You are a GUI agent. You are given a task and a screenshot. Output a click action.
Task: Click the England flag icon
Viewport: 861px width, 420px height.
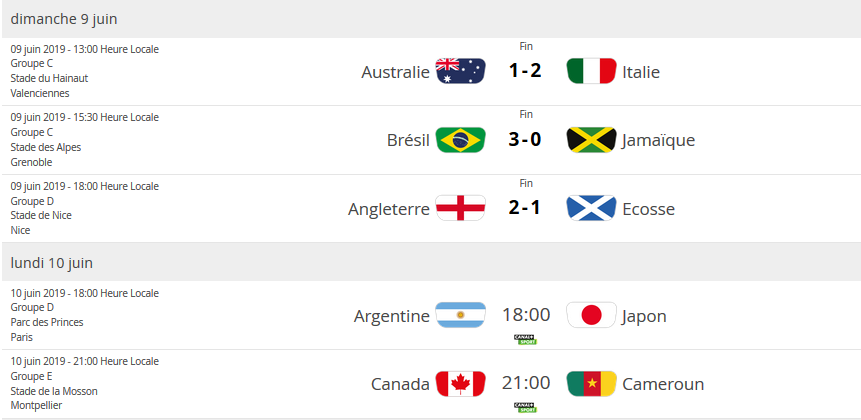[461, 209]
